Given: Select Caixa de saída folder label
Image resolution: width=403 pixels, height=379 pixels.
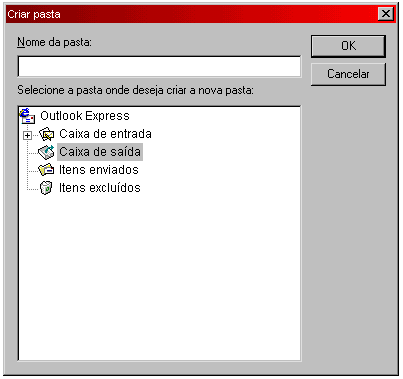Looking at the screenshot, I should point(100,152).
